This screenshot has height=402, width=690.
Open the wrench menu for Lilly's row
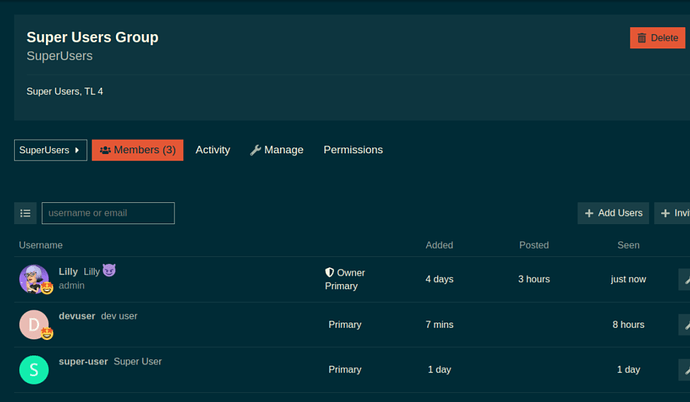(685, 279)
